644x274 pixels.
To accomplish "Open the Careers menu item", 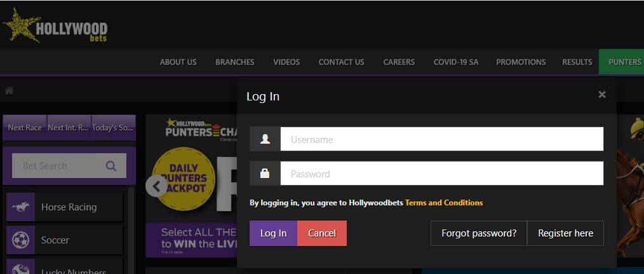I will (399, 62).
